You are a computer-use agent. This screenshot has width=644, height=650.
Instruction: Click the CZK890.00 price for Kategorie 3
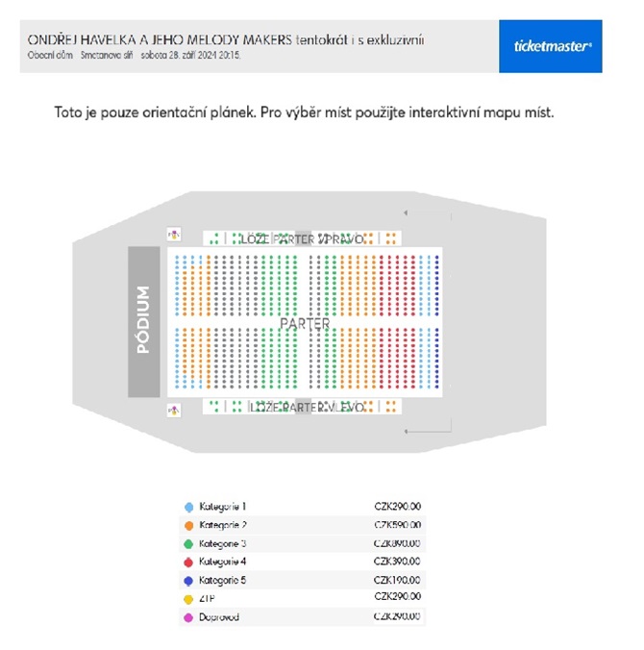click(x=397, y=543)
